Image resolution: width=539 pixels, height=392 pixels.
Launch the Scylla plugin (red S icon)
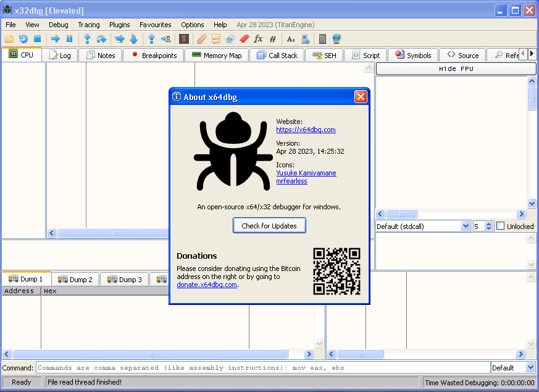(x=183, y=38)
